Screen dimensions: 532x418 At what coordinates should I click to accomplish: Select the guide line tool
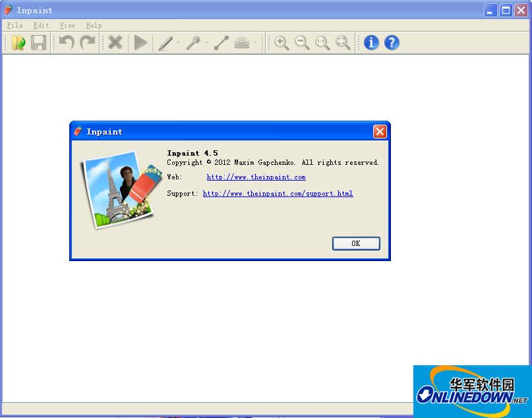point(222,43)
